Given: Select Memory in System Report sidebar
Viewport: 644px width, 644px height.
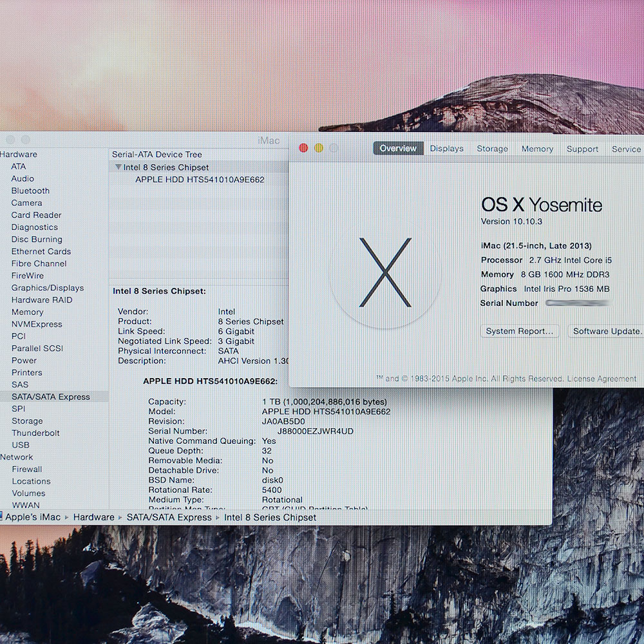Looking at the screenshot, I should tap(27, 312).
